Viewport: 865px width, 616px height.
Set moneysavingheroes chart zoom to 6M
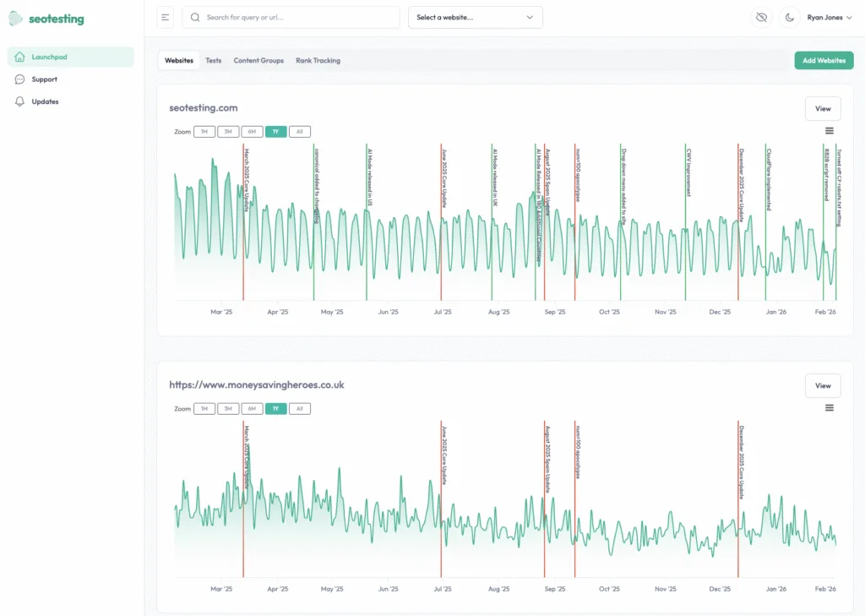(252, 408)
